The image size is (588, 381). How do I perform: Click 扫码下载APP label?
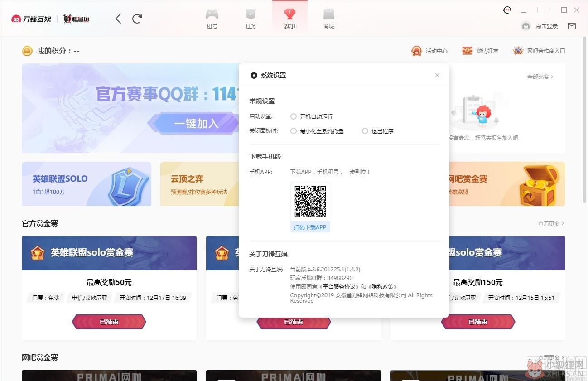coord(310,227)
